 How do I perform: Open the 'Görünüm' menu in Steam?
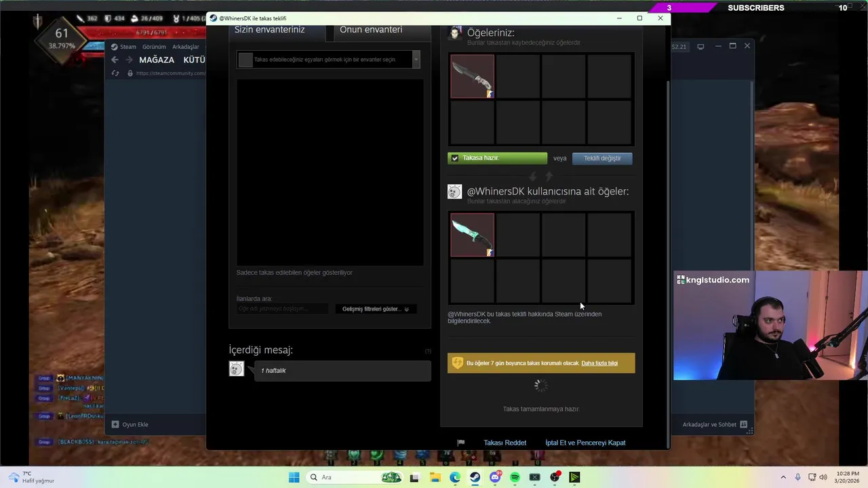(x=154, y=47)
